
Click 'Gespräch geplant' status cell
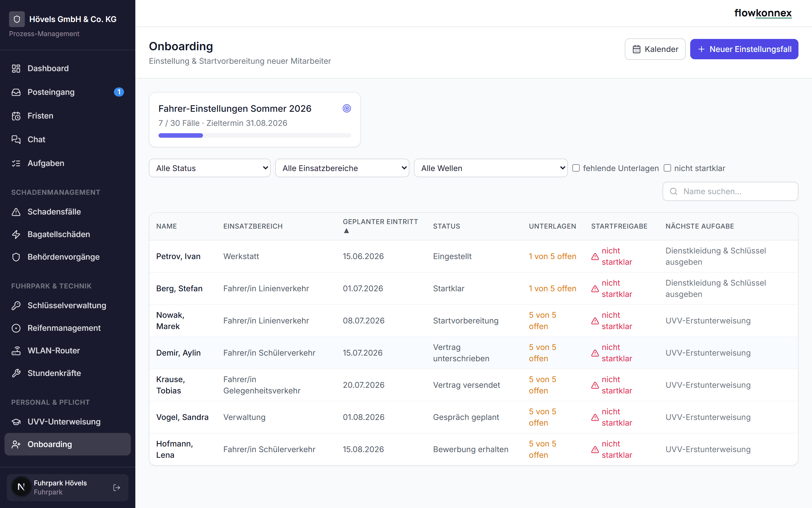[466, 417]
